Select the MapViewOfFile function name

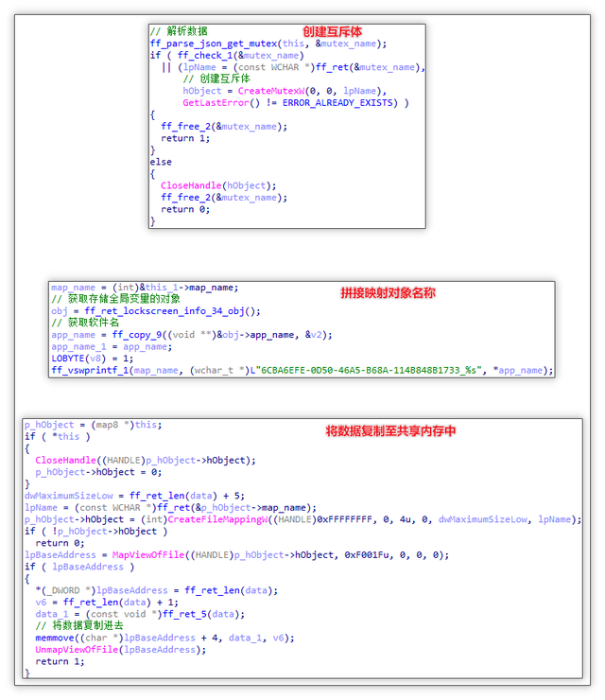(148, 555)
